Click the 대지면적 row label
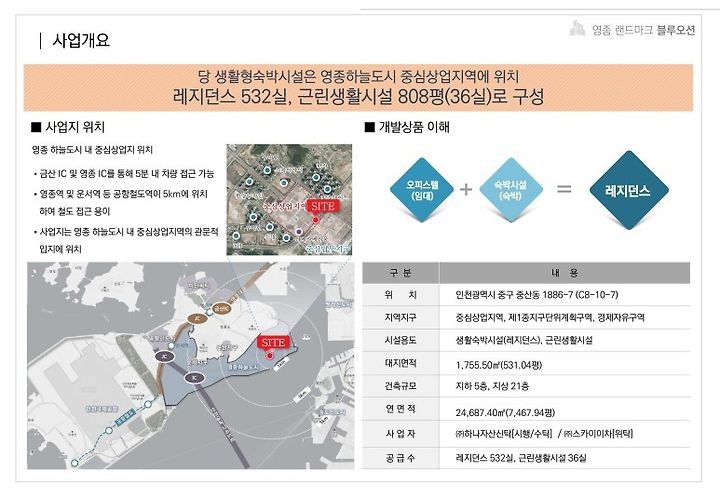 tap(400, 363)
